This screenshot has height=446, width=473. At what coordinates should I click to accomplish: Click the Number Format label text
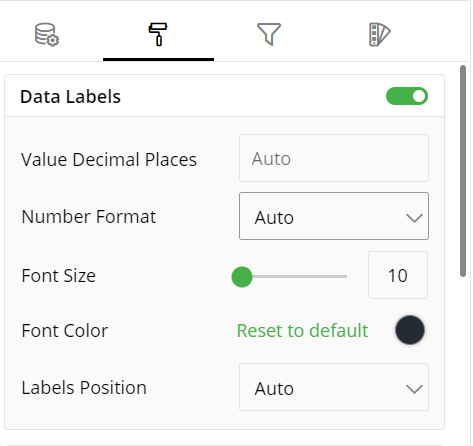click(89, 217)
